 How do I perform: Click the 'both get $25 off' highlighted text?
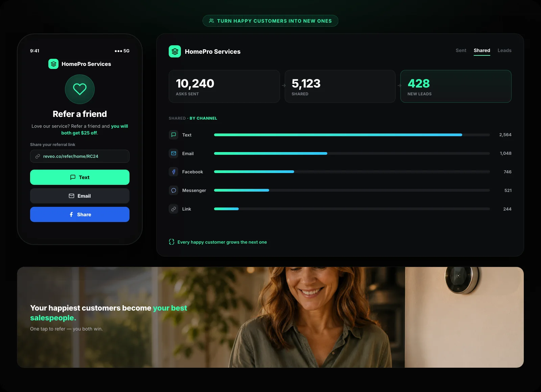pos(79,133)
